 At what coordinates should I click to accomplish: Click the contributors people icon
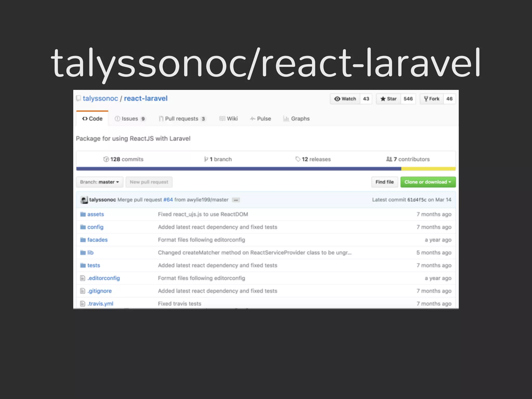point(389,159)
